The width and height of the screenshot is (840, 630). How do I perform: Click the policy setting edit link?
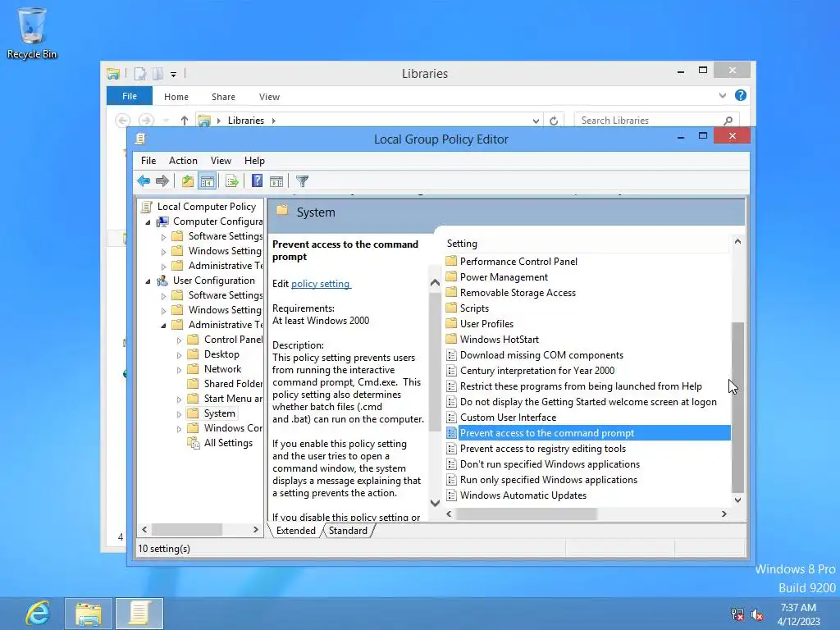tap(321, 284)
